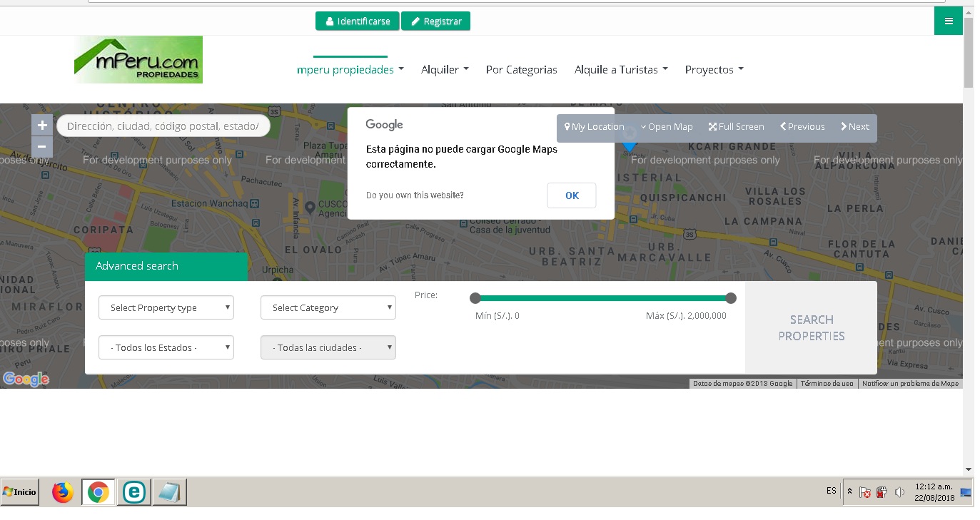Image resolution: width=980 pixels, height=520 pixels.
Task: Toggle Full Screen map view
Action: pos(736,127)
